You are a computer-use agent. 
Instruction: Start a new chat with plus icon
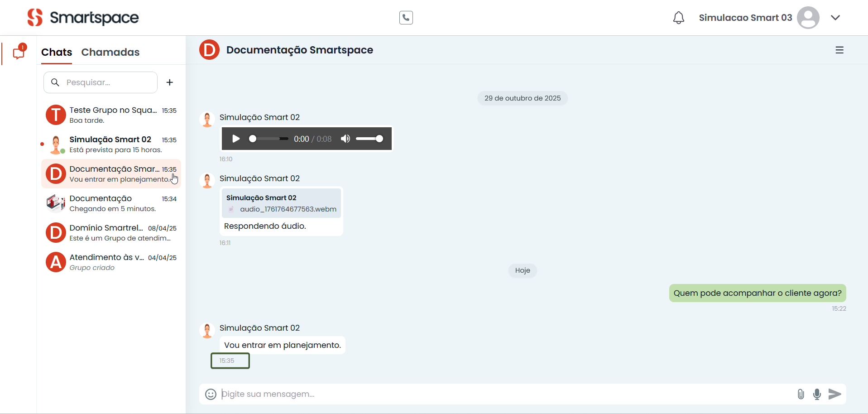point(170,82)
